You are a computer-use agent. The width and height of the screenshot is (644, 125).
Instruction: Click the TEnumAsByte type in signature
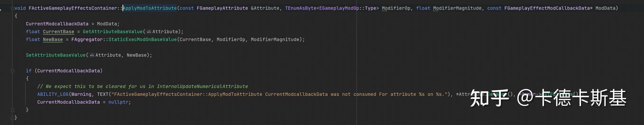pyautogui.click(x=301, y=8)
